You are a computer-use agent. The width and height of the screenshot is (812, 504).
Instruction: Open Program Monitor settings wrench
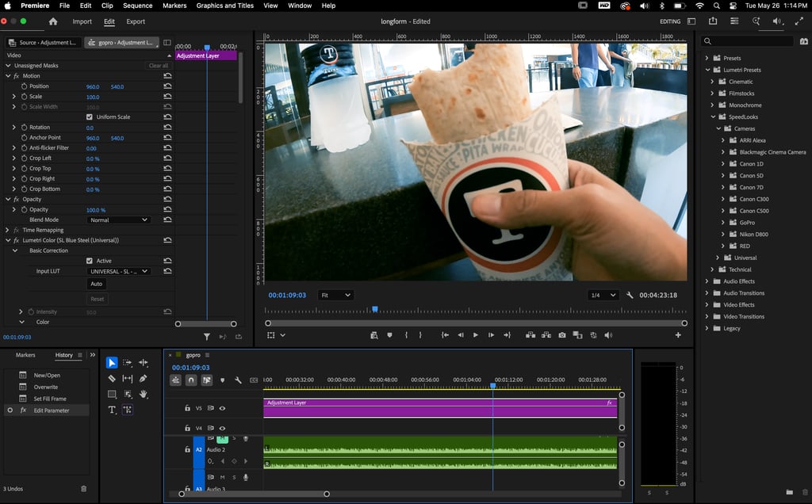coord(630,295)
